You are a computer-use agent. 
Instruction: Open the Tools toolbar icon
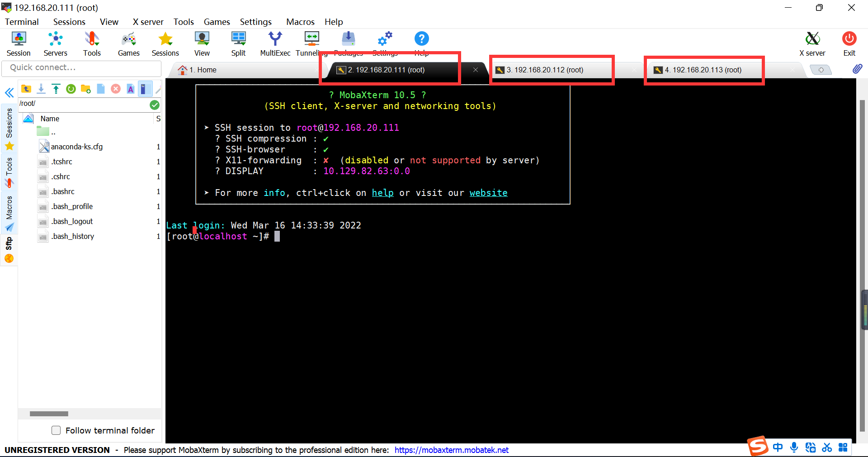click(x=92, y=44)
